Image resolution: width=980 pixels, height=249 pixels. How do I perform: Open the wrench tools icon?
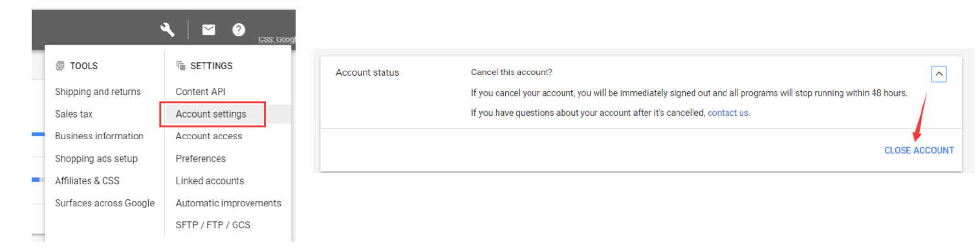pyautogui.click(x=168, y=29)
